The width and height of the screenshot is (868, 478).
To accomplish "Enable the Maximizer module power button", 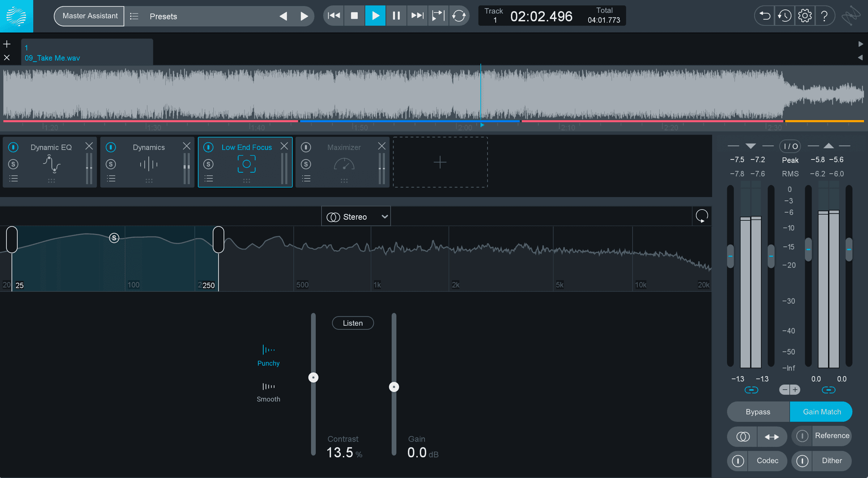I will [306, 147].
